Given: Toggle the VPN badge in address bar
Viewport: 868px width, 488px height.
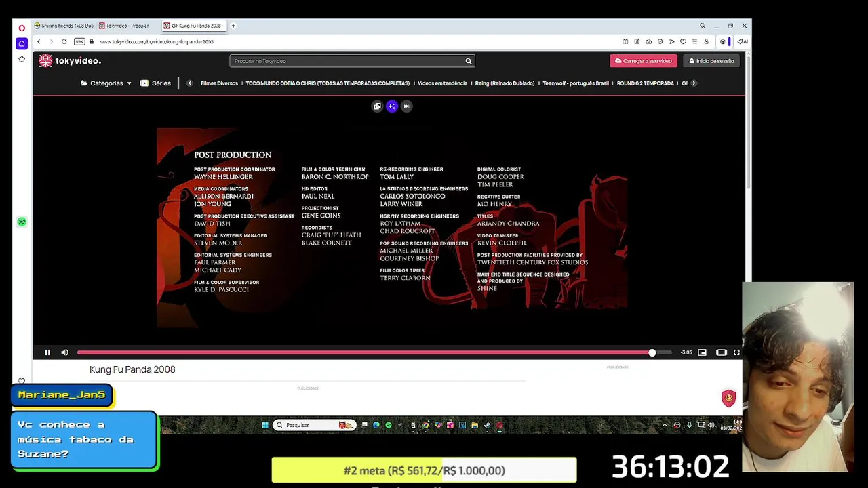Looking at the screenshot, I should coord(79,41).
